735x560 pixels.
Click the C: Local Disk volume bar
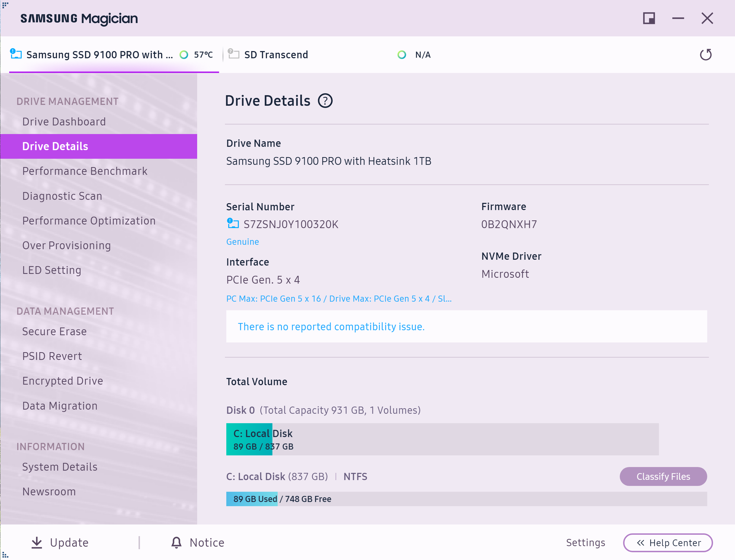tap(442, 439)
